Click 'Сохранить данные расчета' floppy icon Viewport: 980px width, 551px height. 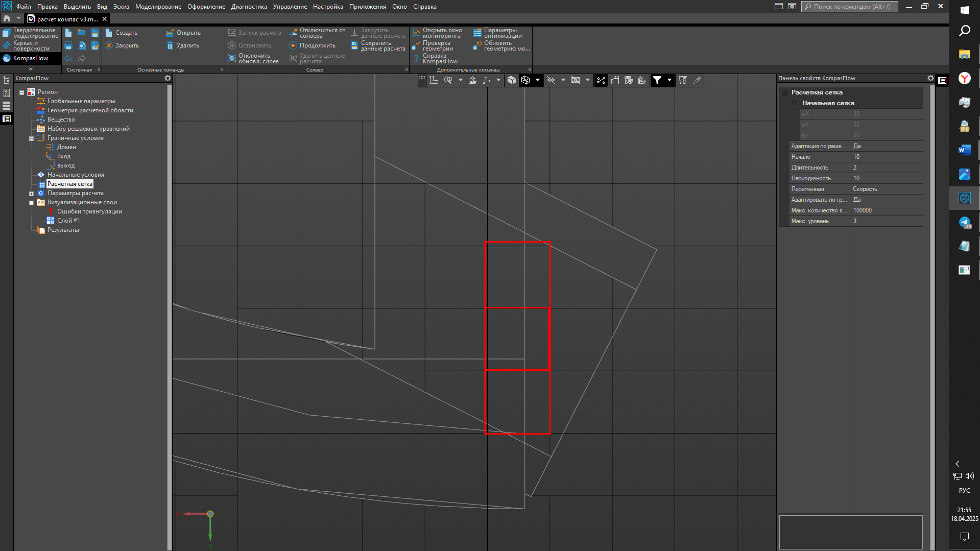pos(354,45)
